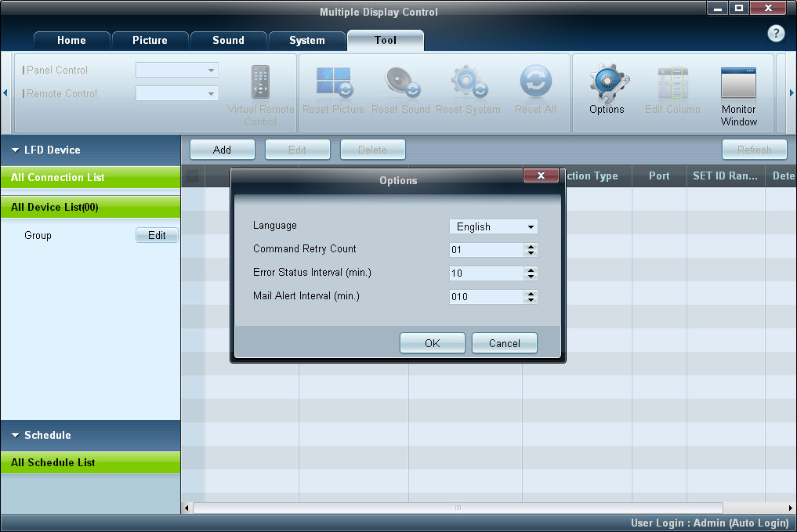Increase Mail Alert Interval value

pyautogui.click(x=531, y=293)
